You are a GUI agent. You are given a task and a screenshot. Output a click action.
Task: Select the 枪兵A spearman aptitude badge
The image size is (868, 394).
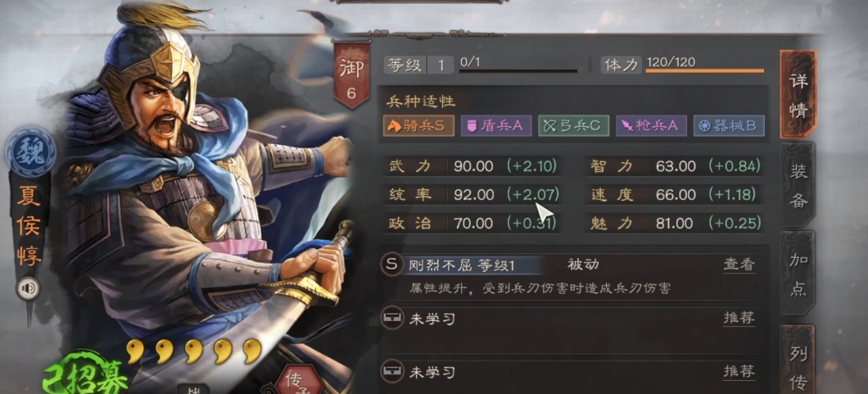[x=651, y=125]
